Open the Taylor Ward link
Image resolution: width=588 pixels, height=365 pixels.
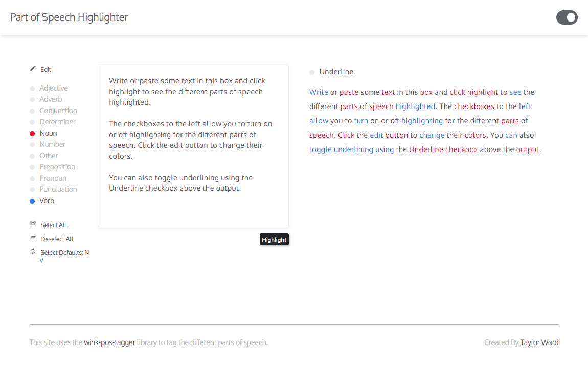(539, 342)
